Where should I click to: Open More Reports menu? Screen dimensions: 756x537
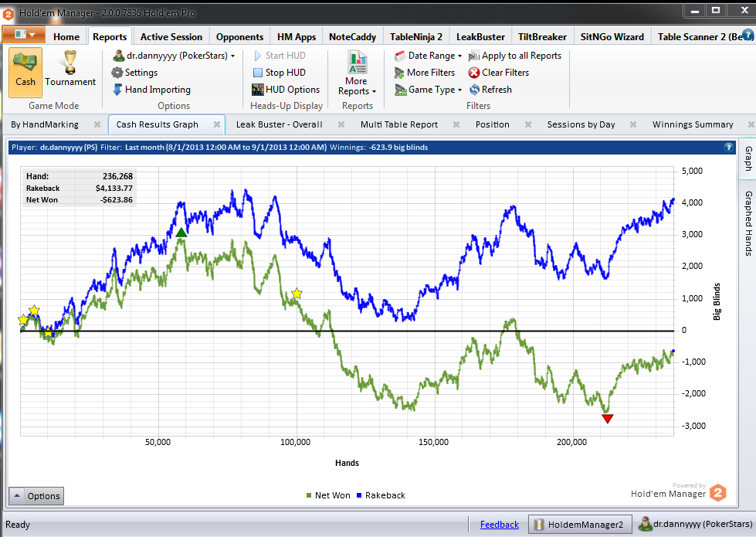coord(357,73)
